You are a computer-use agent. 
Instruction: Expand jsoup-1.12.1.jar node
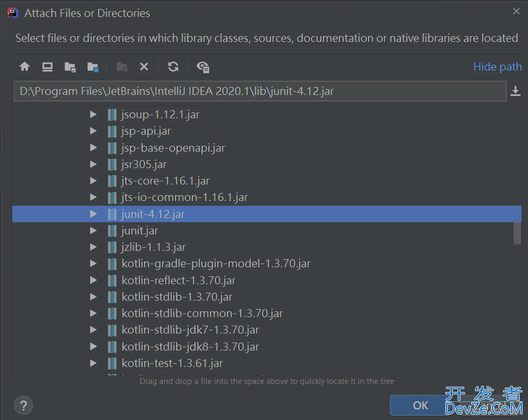tap(93, 115)
